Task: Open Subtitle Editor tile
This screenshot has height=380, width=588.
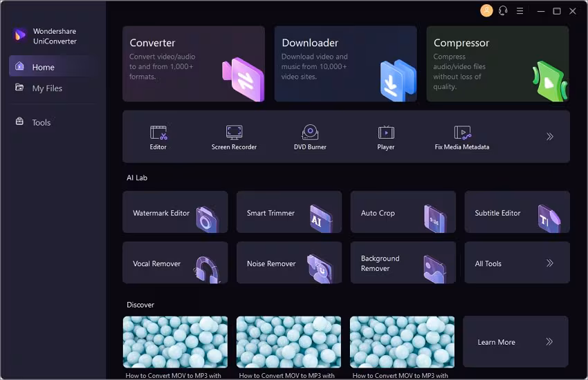Action: pos(517,212)
